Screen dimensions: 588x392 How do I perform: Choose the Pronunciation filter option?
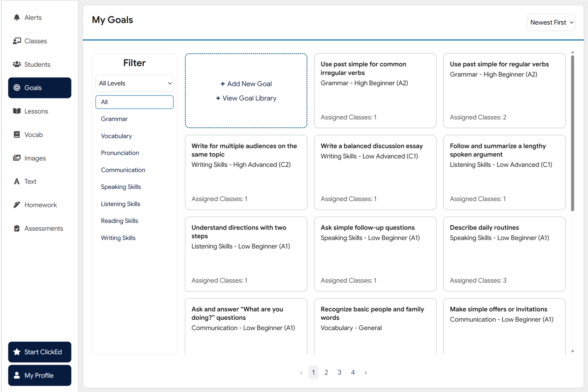[120, 153]
